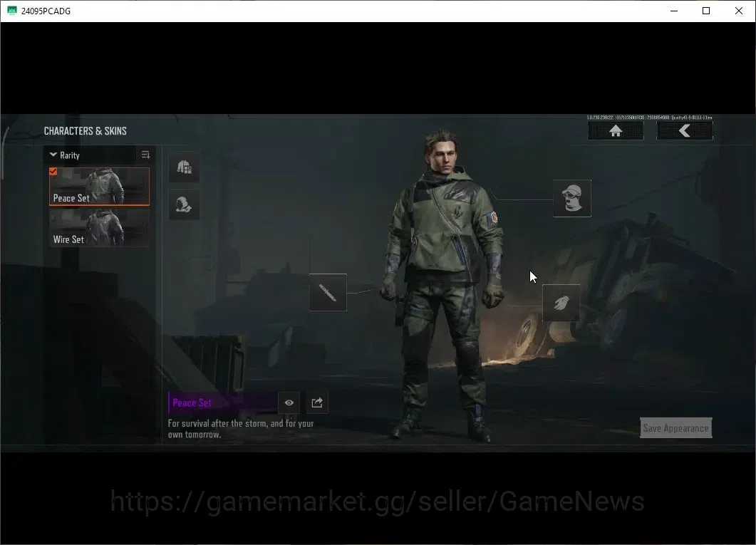This screenshot has height=545, width=756.
Task: Maximize the 24095PCADG window
Action: coord(706,11)
